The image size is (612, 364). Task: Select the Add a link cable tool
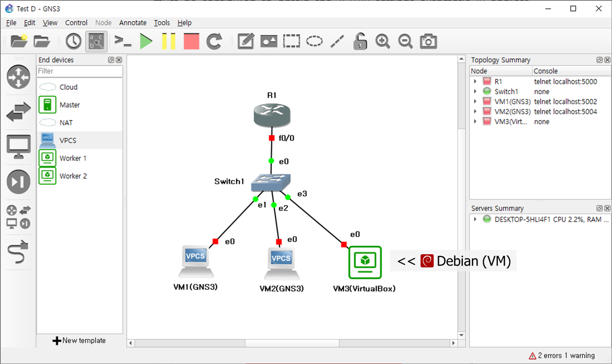(18, 252)
